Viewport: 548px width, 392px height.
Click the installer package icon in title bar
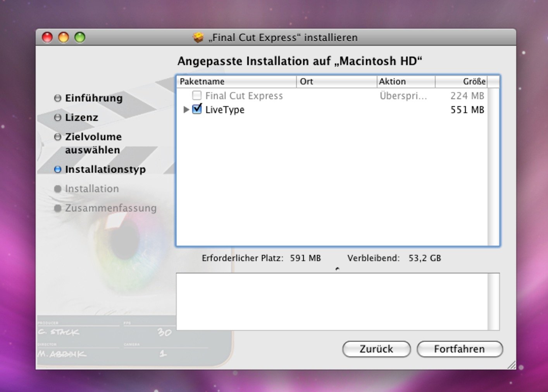198,38
